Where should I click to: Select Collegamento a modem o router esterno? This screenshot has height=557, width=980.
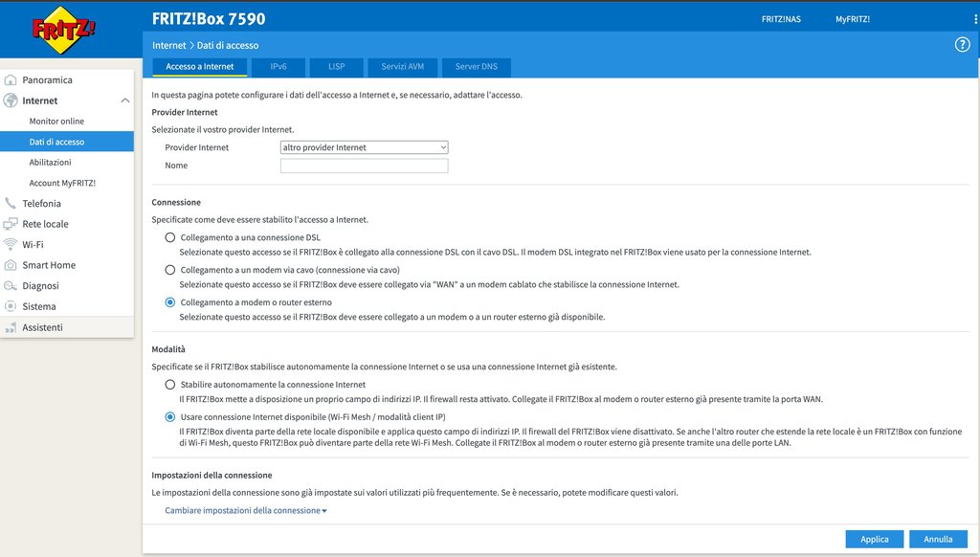(170, 302)
